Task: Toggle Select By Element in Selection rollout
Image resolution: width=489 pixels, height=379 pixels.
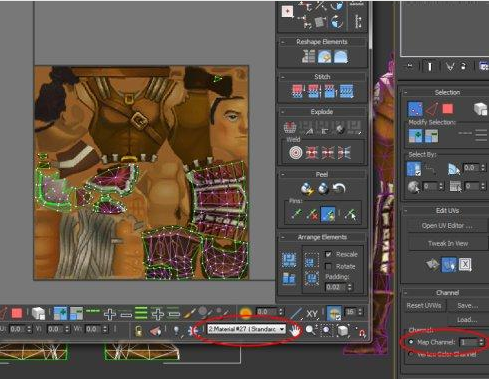Action: (x=480, y=109)
